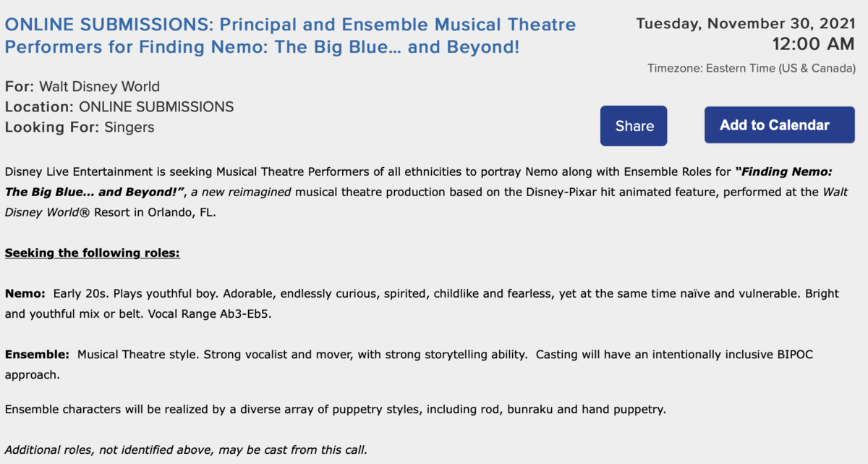868x464 pixels.
Task: Click the Eastern Time timezone label
Action: (752, 69)
